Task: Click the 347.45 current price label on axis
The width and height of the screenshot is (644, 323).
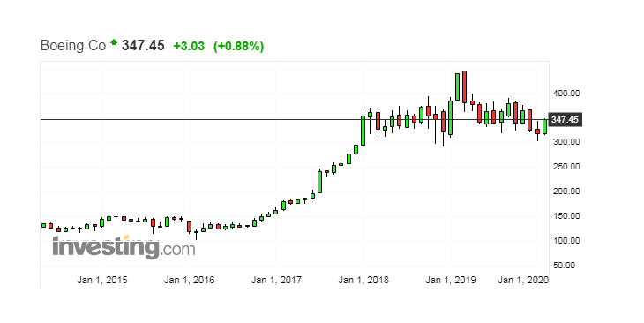Action: tap(565, 120)
